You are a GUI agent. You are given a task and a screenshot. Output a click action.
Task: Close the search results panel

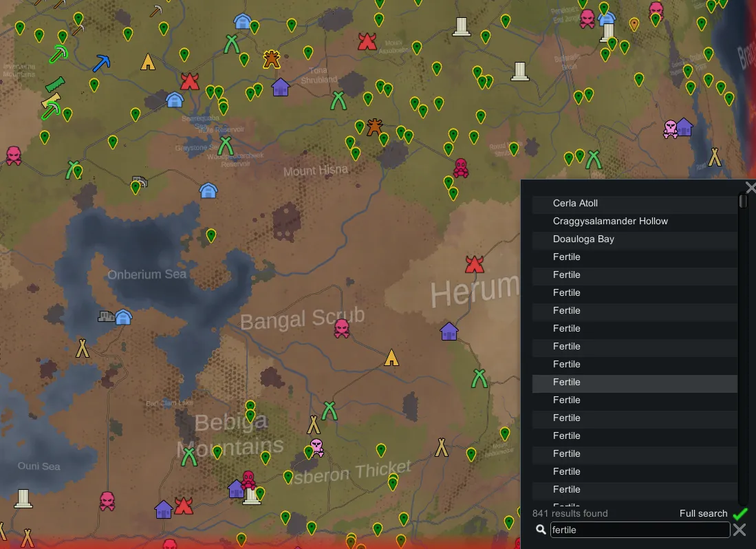[750, 188]
